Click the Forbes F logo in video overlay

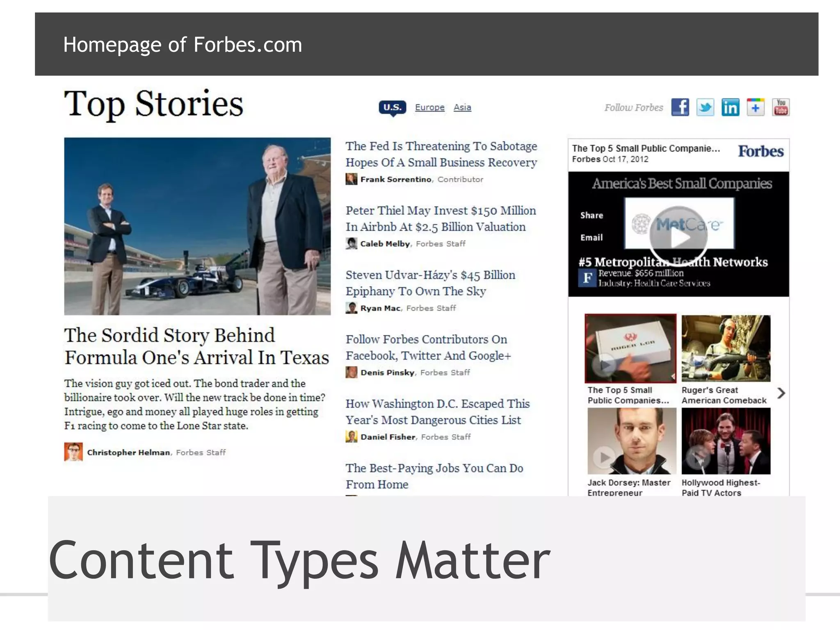point(587,278)
